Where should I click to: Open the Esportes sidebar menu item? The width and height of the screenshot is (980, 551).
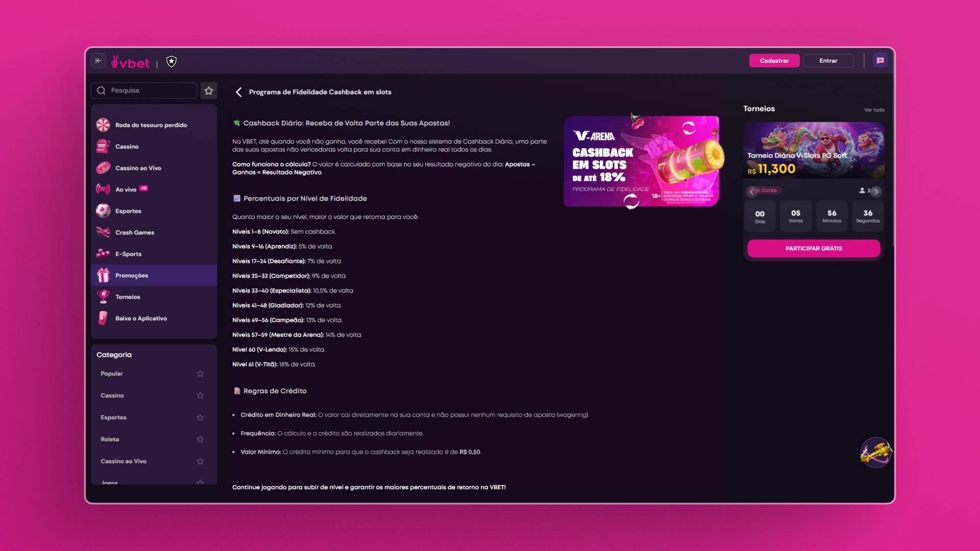[154, 211]
